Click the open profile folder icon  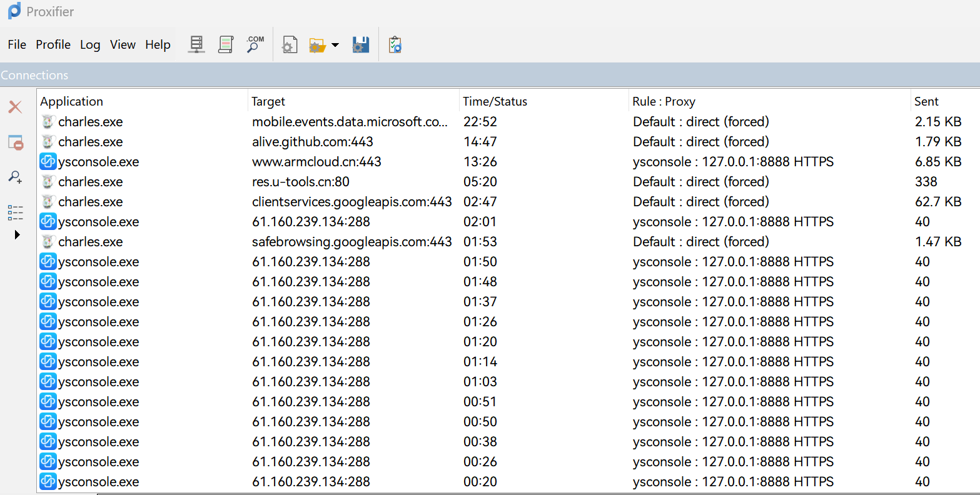click(x=318, y=45)
